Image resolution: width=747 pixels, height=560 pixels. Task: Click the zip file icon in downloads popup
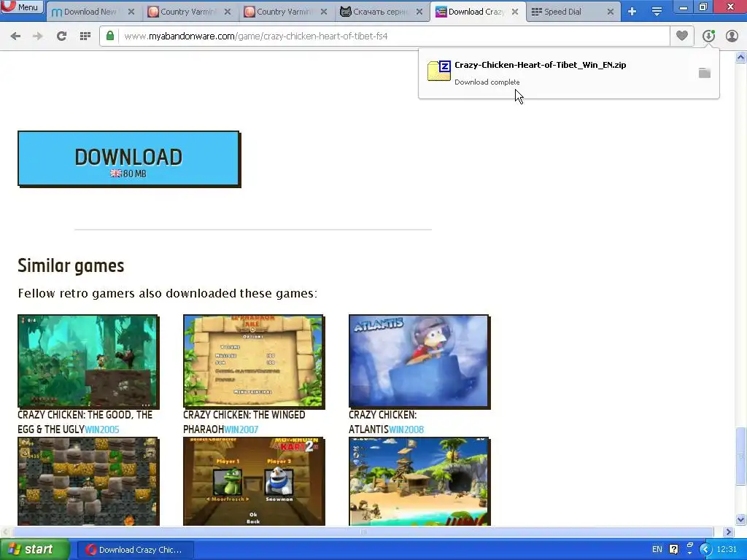coord(438,71)
